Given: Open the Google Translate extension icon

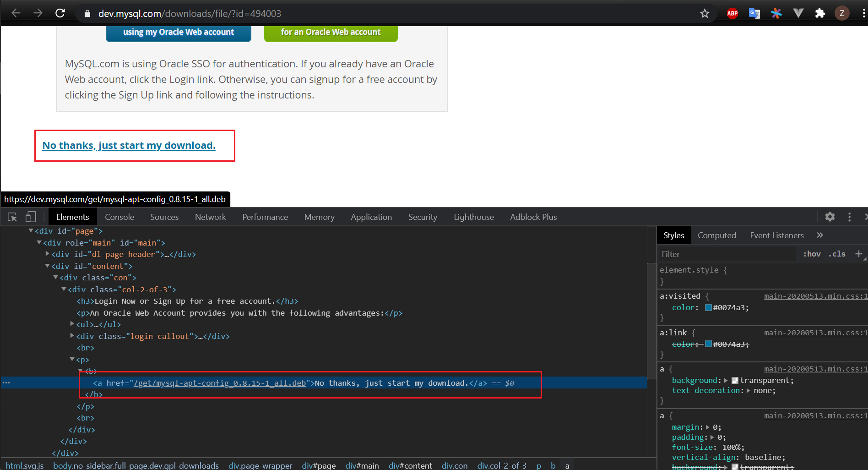Looking at the screenshot, I should tap(754, 13).
